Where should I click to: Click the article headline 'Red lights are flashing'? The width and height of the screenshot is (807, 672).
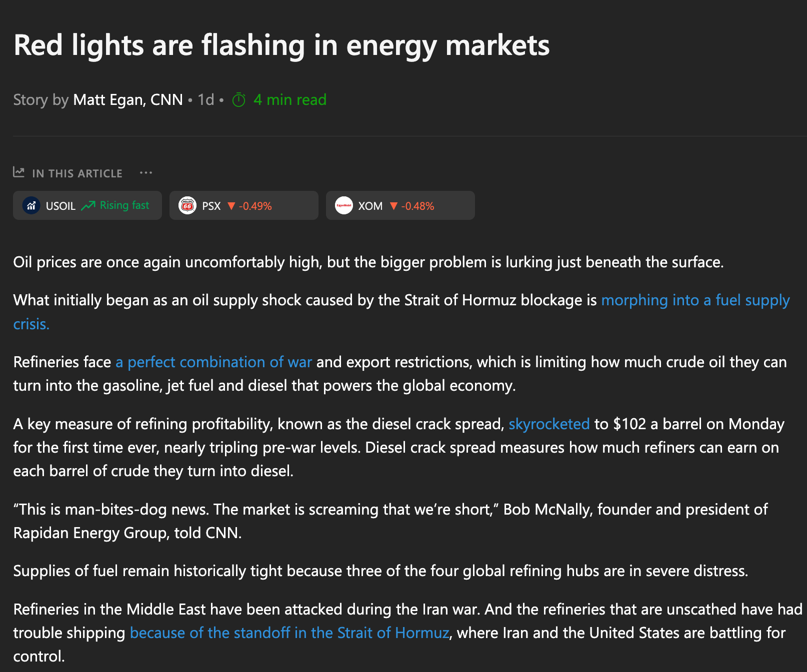(x=281, y=45)
